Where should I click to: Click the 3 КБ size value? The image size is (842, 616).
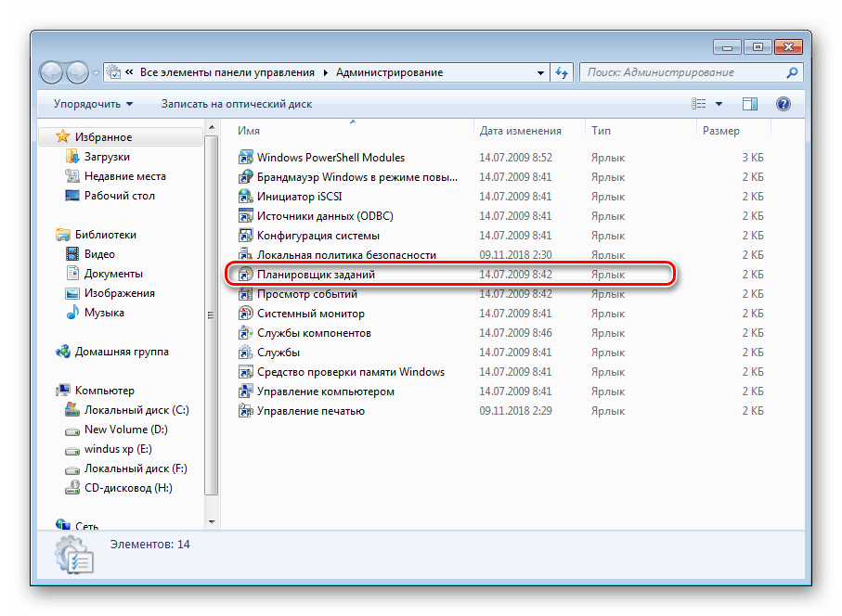tap(753, 158)
